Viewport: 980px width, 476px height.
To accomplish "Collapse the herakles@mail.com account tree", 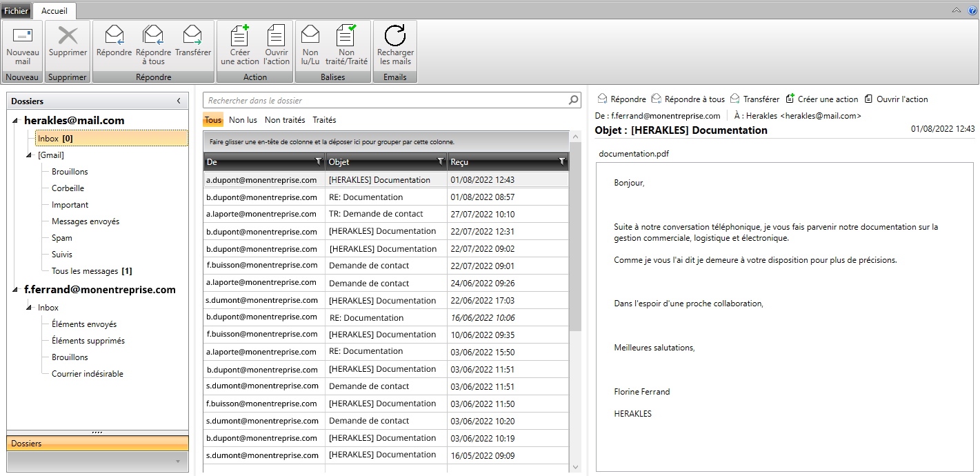I will click(16, 121).
